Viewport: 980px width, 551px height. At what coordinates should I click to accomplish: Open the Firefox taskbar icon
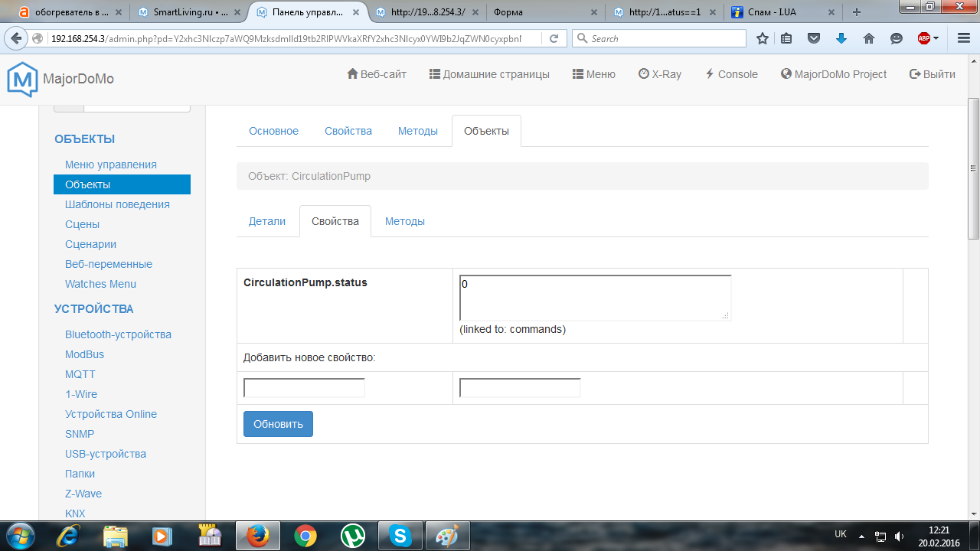pyautogui.click(x=257, y=536)
